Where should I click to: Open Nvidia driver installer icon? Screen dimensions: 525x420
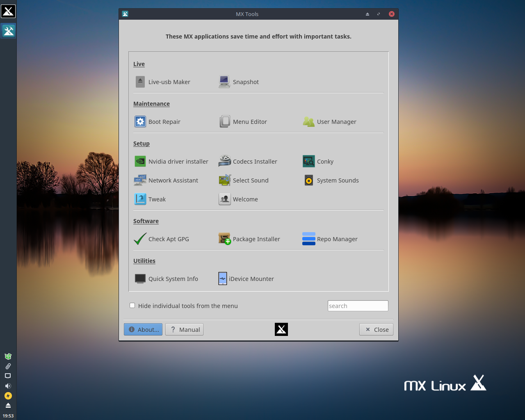[140, 162]
